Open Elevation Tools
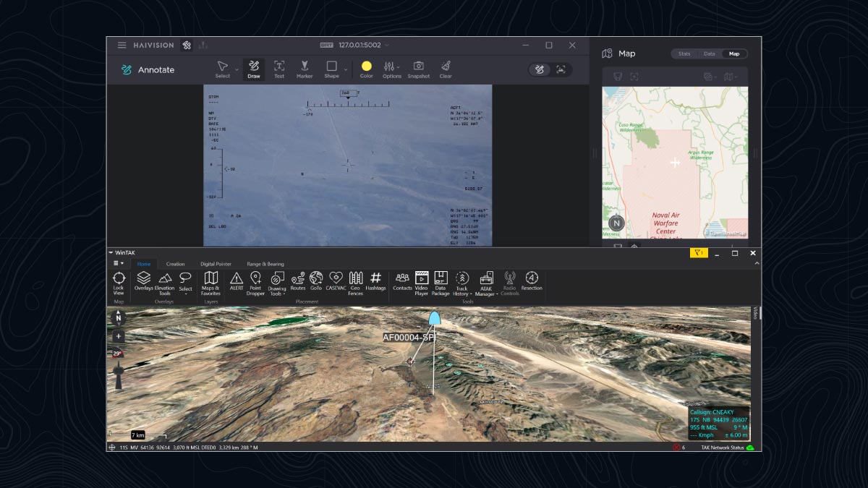Viewport: 868px width, 488px height. pos(164,283)
